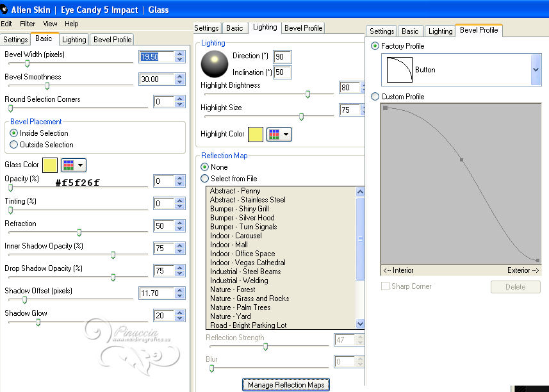Click the Direction degrees input field
Image resolution: width=549 pixels, height=392 pixels.
click(x=283, y=57)
